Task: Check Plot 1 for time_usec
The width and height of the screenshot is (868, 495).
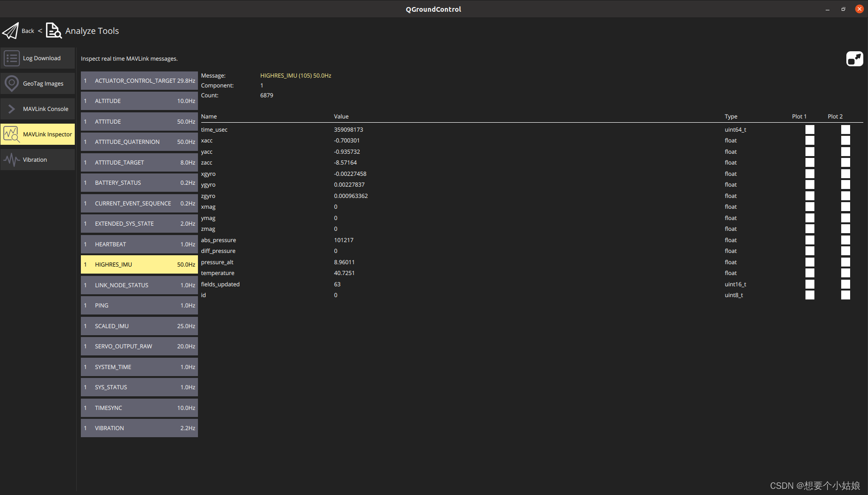Action: point(810,129)
